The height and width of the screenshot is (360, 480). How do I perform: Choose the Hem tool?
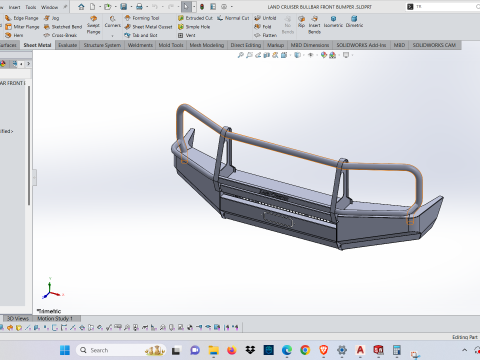click(14, 35)
